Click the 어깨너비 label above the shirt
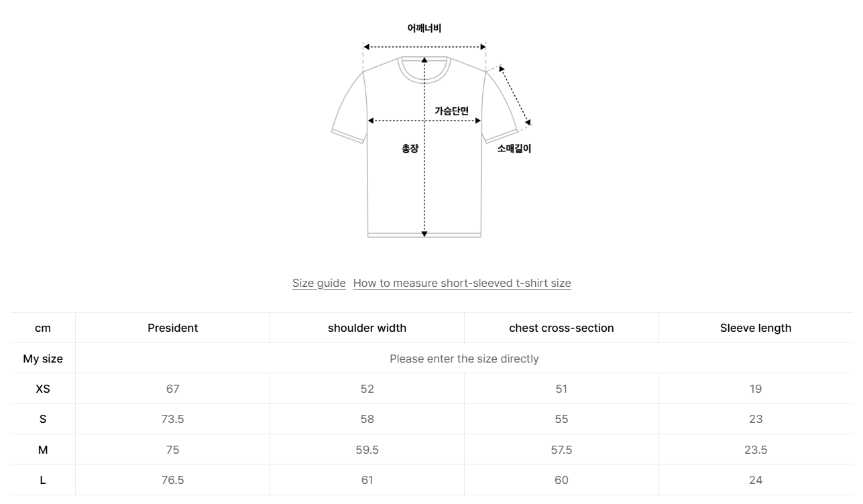This screenshot has width=863, height=504. click(x=424, y=28)
